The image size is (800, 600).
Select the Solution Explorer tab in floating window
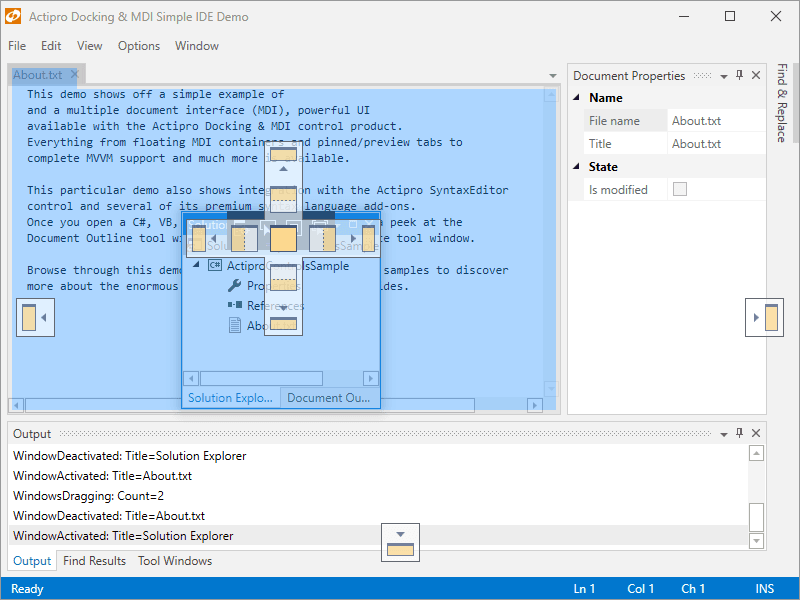[x=230, y=398]
